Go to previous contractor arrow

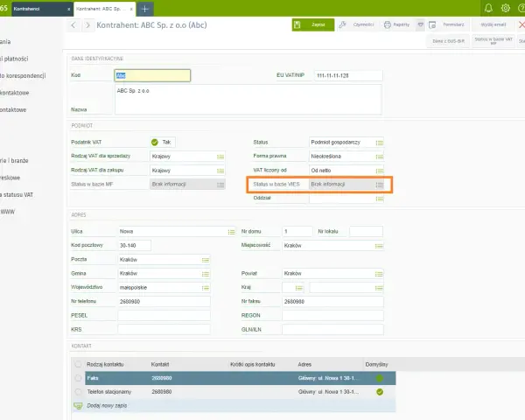click(73, 25)
